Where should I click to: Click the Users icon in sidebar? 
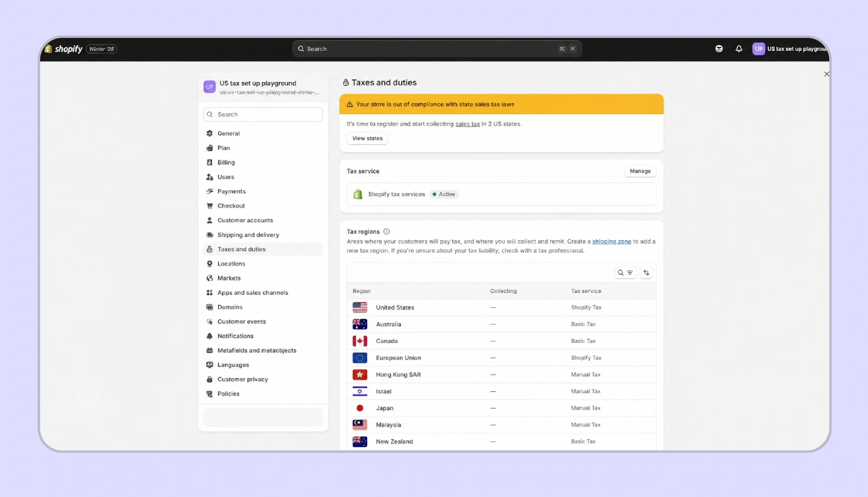pos(210,177)
